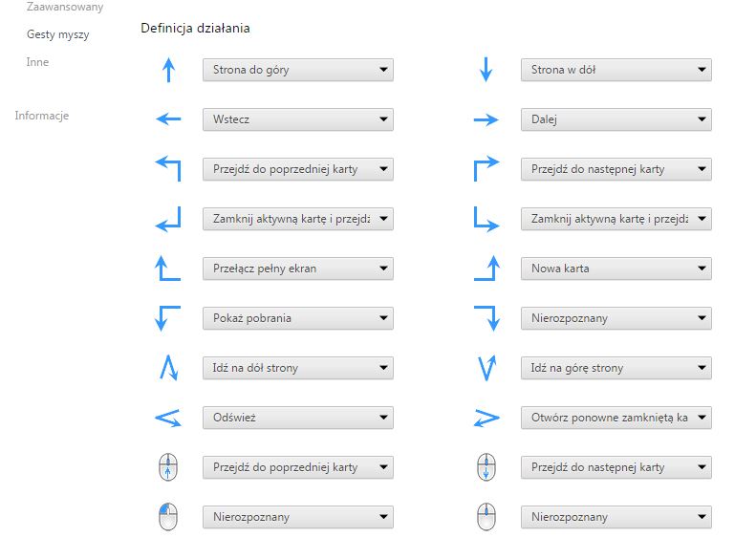
Task: Go to the Inne settings section
Action: [37, 62]
